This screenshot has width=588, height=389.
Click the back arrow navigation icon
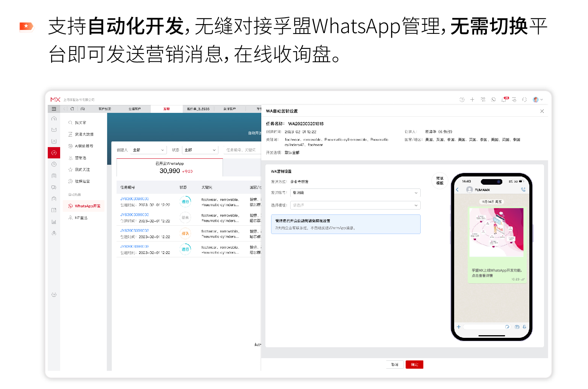point(65,108)
